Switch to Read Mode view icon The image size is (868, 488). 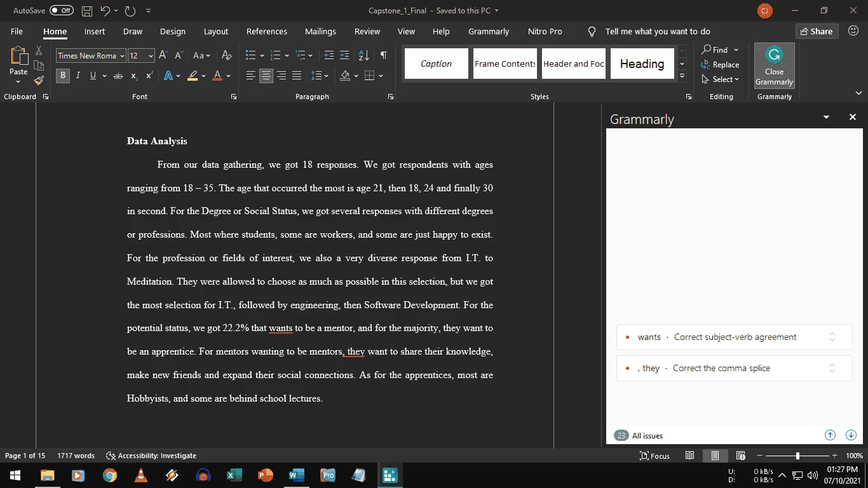pos(689,456)
